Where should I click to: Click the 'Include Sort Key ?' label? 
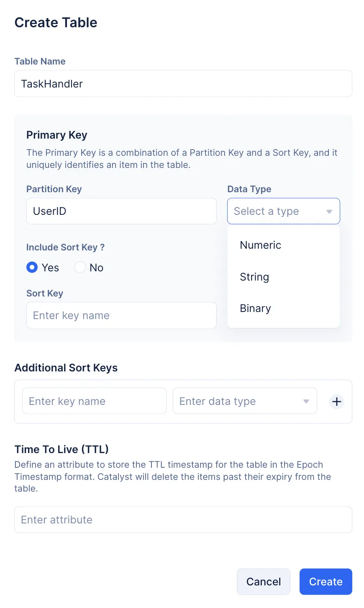pos(65,247)
